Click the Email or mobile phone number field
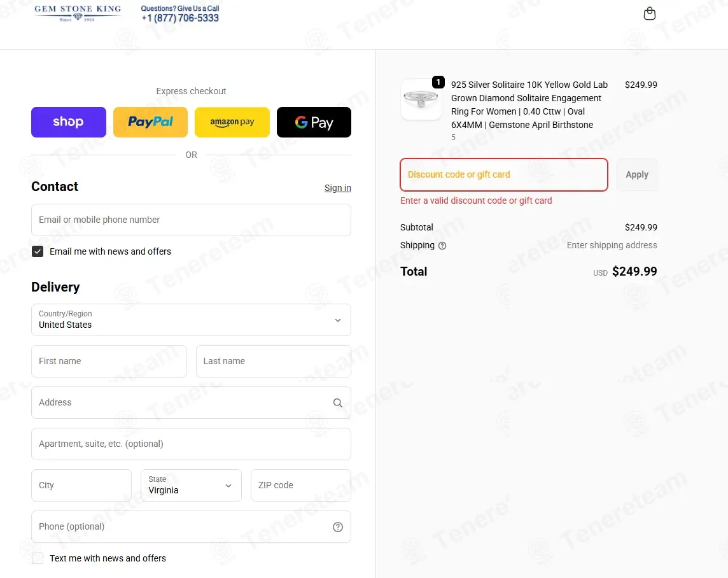The width and height of the screenshot is (728, 578). pos(192,220)
